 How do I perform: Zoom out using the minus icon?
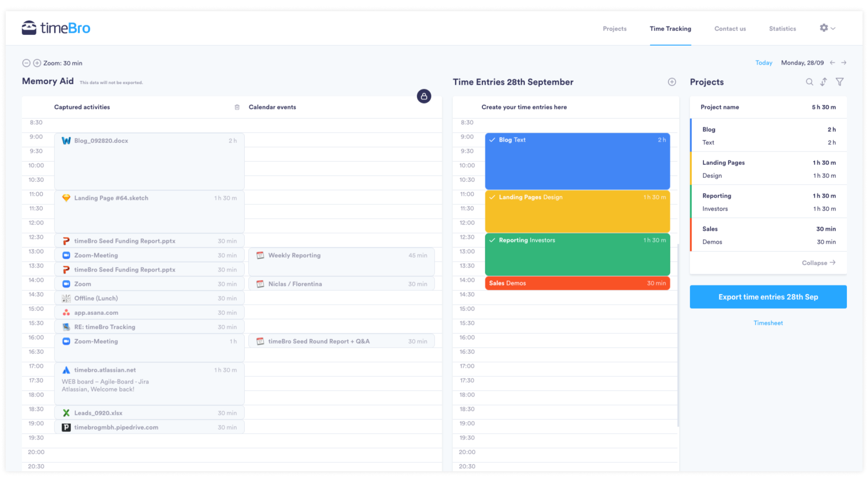point(27,63)
